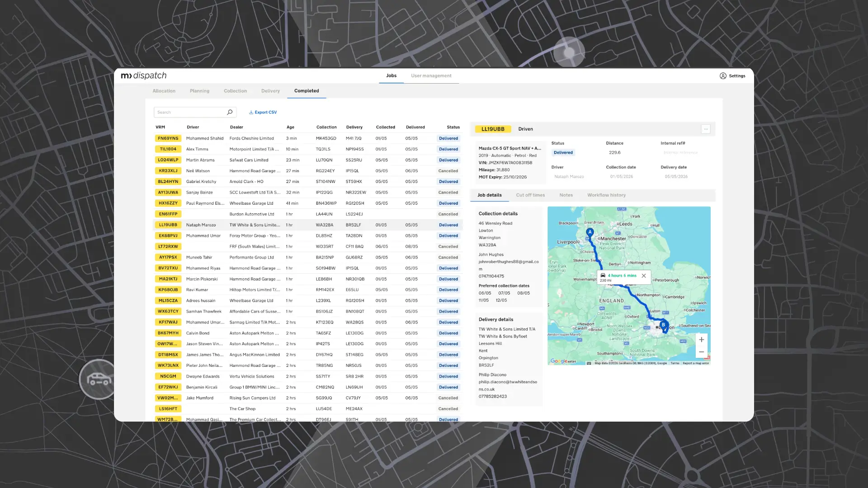Click the m dispatch logo
Screen dimensions: 868x488
[x=144, y=75]
